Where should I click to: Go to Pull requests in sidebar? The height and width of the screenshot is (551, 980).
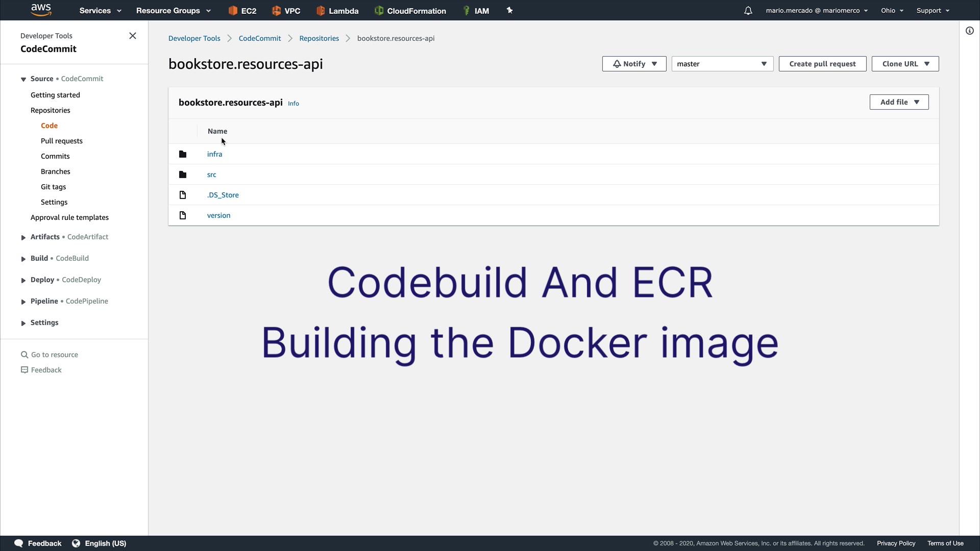coord(62,141)
